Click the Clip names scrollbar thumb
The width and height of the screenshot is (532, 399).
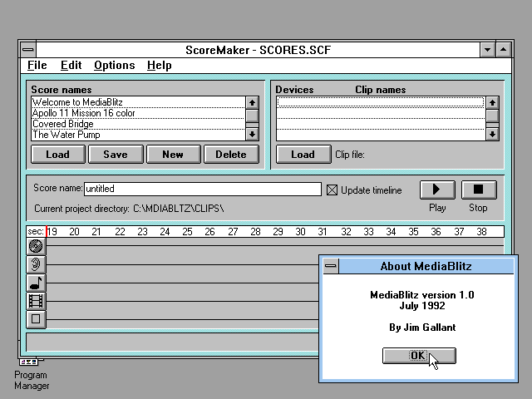492,116
